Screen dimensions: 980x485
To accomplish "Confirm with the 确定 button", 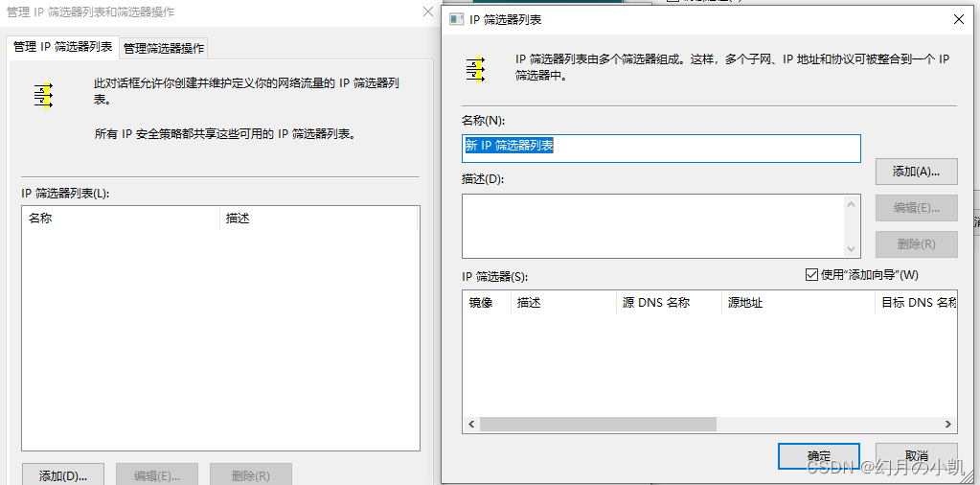I will click(x=819, y=456).
